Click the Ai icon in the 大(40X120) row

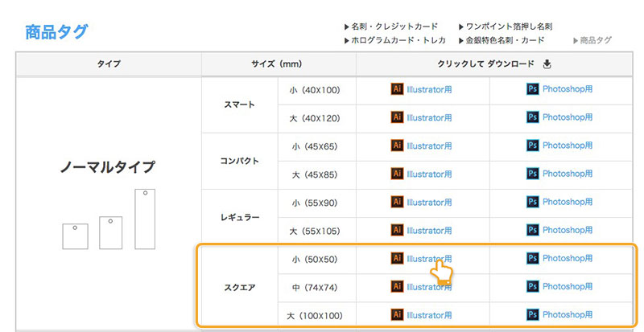click(x=397, y=117)
